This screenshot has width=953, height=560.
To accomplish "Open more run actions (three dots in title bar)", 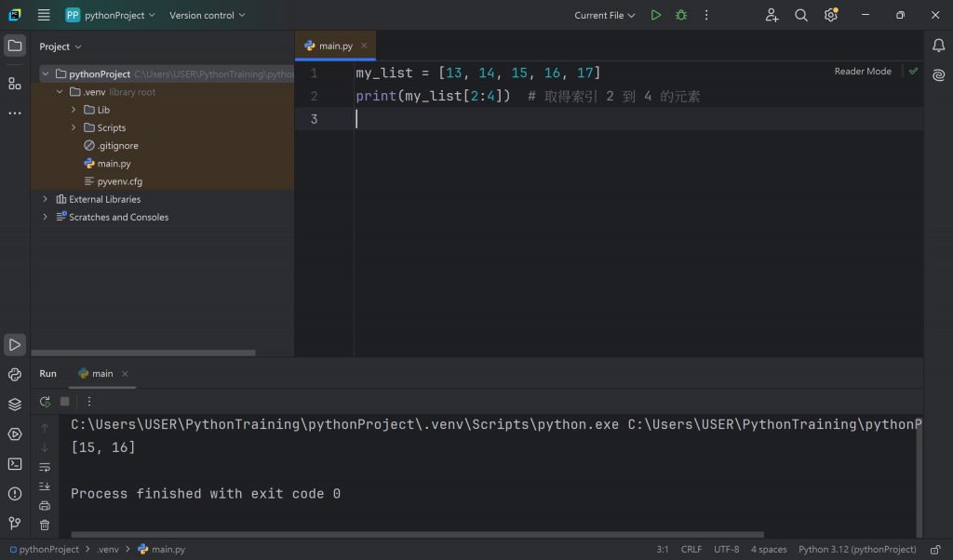I will click(706, 15).
